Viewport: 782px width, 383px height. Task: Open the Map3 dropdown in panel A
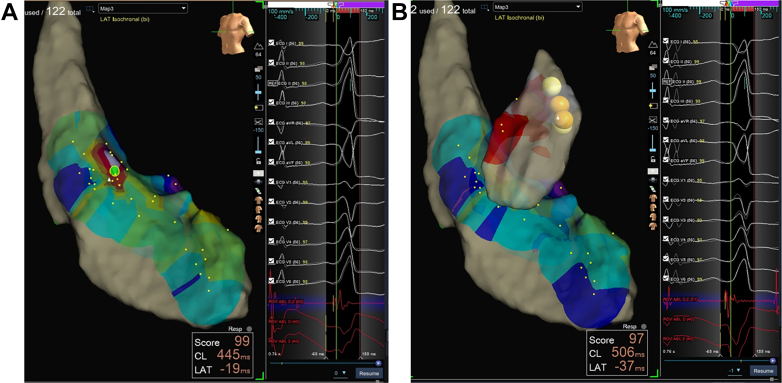pos(143,8)
